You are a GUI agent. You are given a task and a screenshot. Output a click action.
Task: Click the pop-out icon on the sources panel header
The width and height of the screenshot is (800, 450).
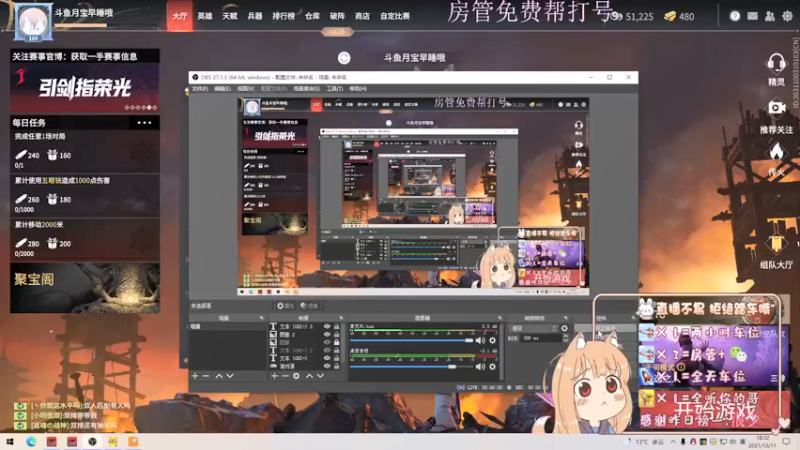(341, 318)
